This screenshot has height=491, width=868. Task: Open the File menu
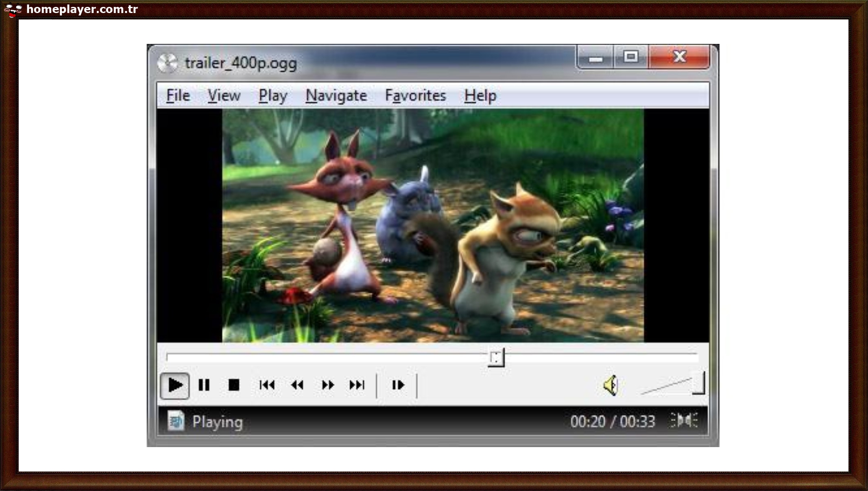point(177,95)
